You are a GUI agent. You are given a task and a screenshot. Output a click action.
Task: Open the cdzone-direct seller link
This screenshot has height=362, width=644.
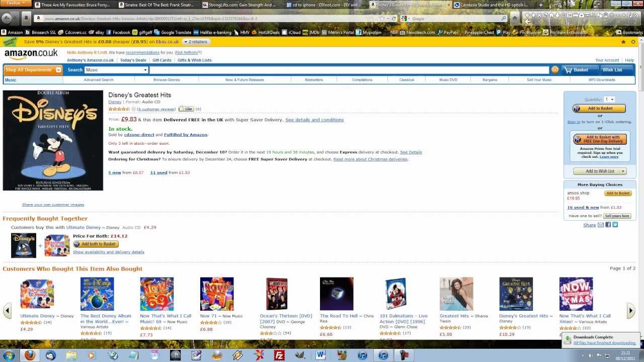139,135
